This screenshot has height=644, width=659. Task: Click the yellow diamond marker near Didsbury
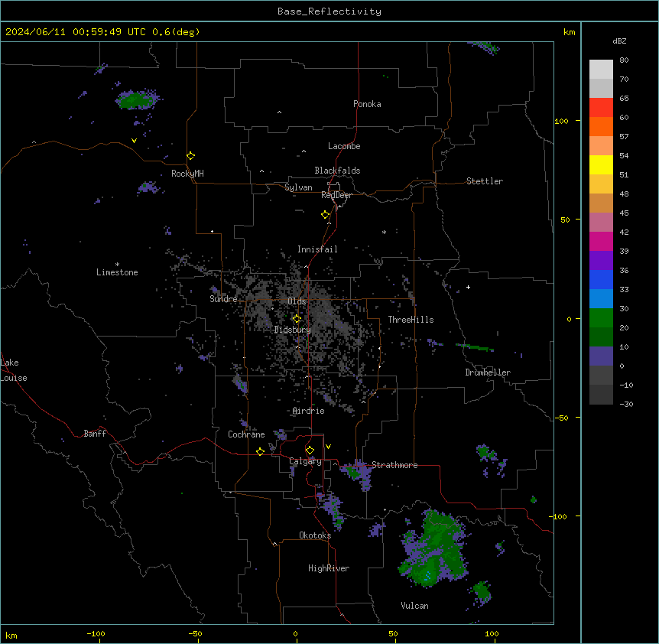[x=297, y=318]
